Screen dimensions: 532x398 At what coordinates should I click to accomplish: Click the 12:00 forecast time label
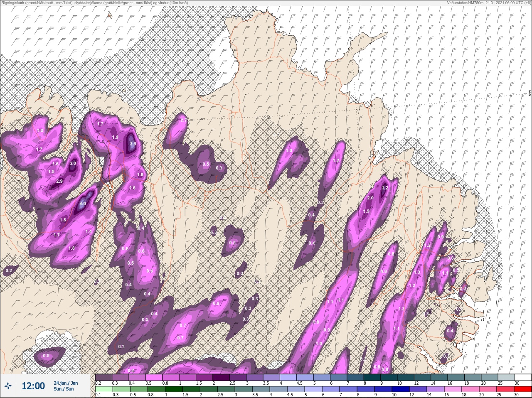click(x=33, y=386)
